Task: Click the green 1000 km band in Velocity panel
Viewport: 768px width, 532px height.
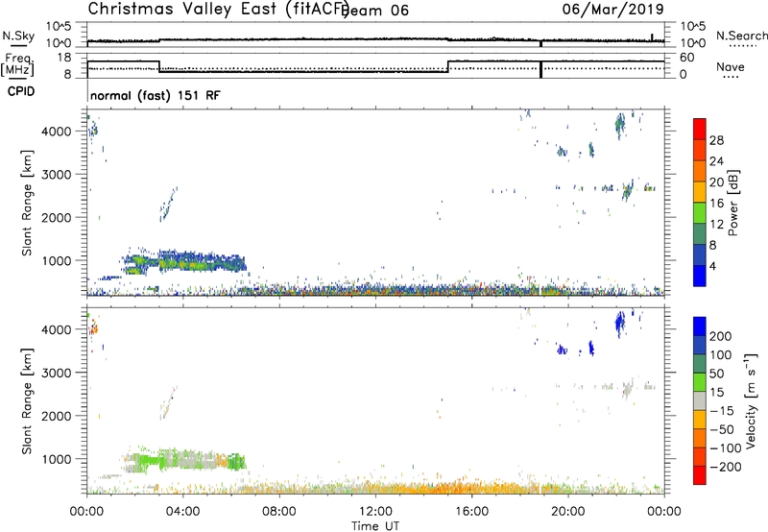Action: click(183, 461)
